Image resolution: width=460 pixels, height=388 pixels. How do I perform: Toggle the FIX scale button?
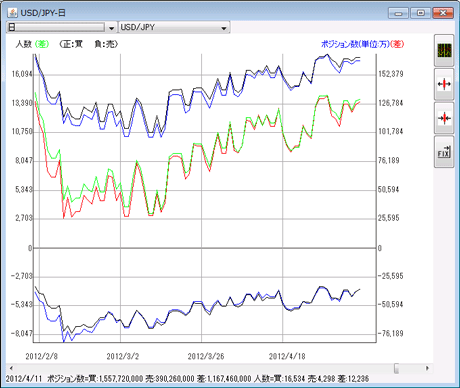click(444, 152)
